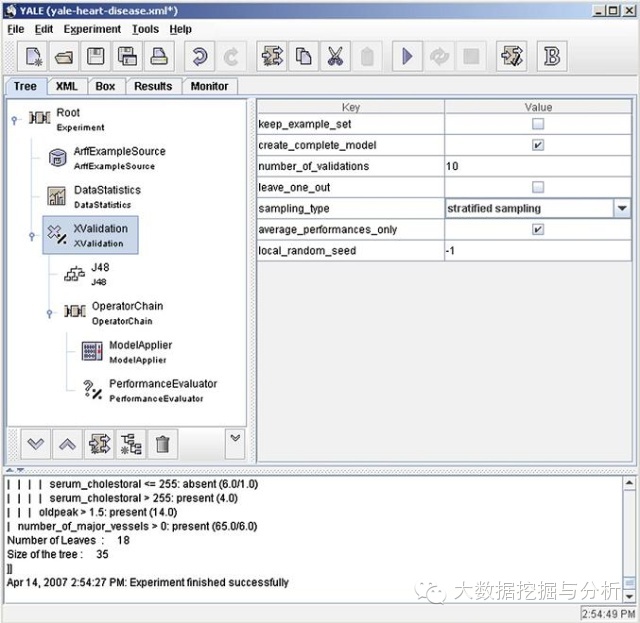Image resolution: width=640 pixels, height=623 pixels.
Task: Save the experiment with the floppy icon
Action: click(x=96, y=56)
